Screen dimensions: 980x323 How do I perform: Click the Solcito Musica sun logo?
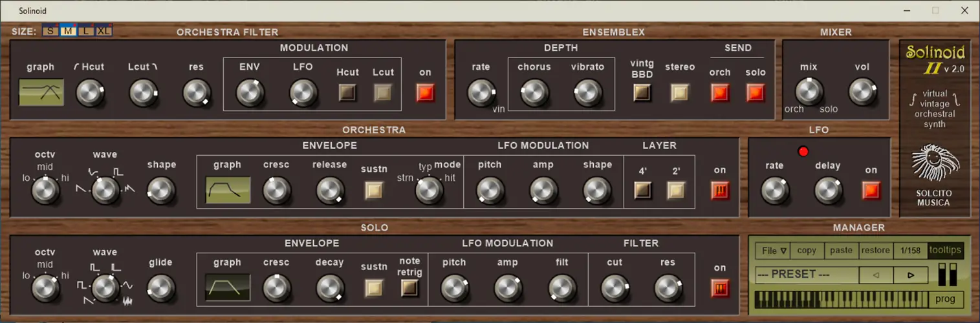click(935, 165)
